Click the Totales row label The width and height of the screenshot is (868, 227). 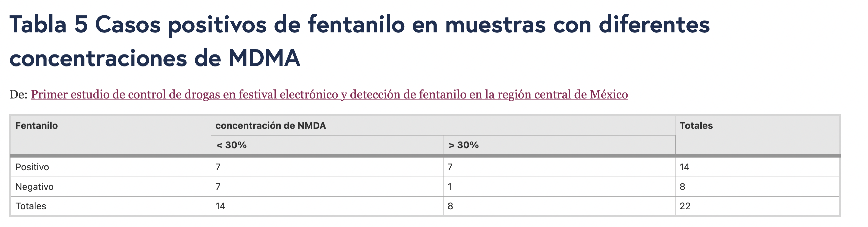(31, 206)
